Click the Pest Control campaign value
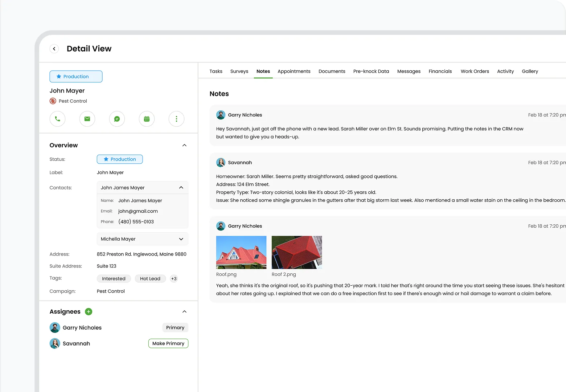 pos(111,291)
